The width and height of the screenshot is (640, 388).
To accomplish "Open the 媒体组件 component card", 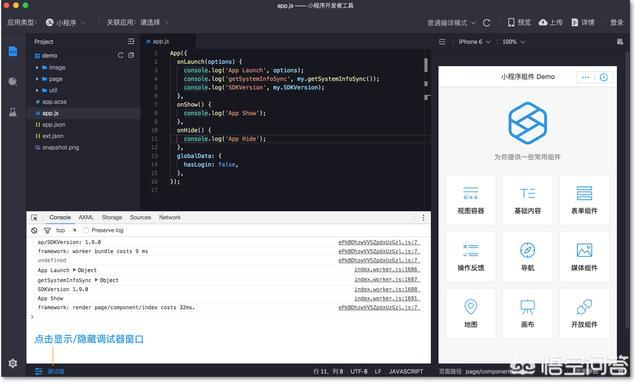I will coord(584,257).
